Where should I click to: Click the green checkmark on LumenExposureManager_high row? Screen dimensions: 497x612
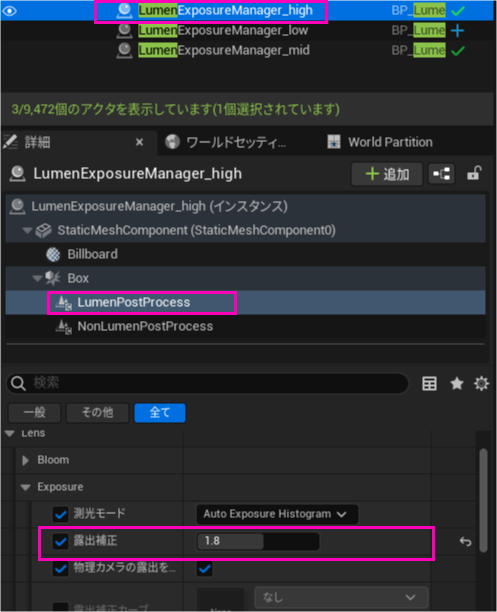click(458, 11)
